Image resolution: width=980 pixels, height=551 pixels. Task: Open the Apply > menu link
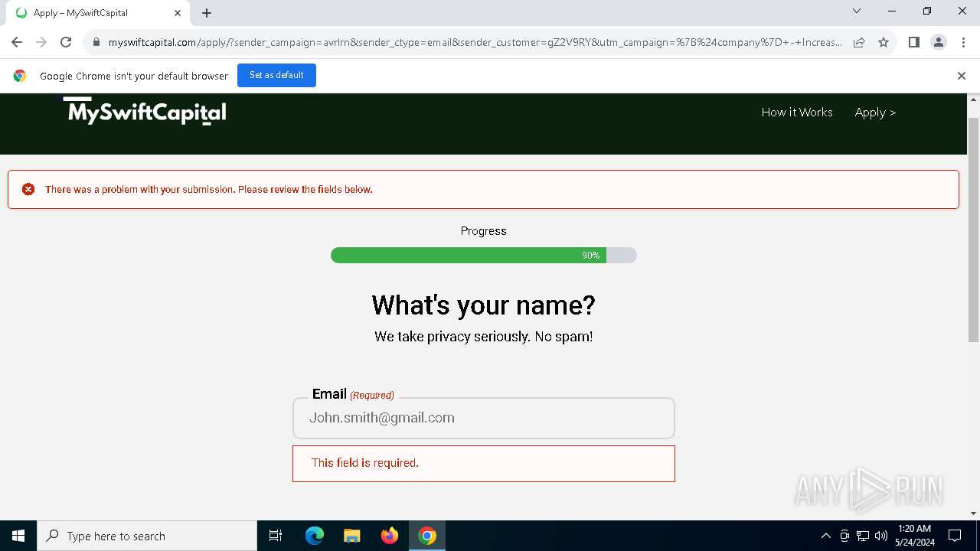point(875,112)
